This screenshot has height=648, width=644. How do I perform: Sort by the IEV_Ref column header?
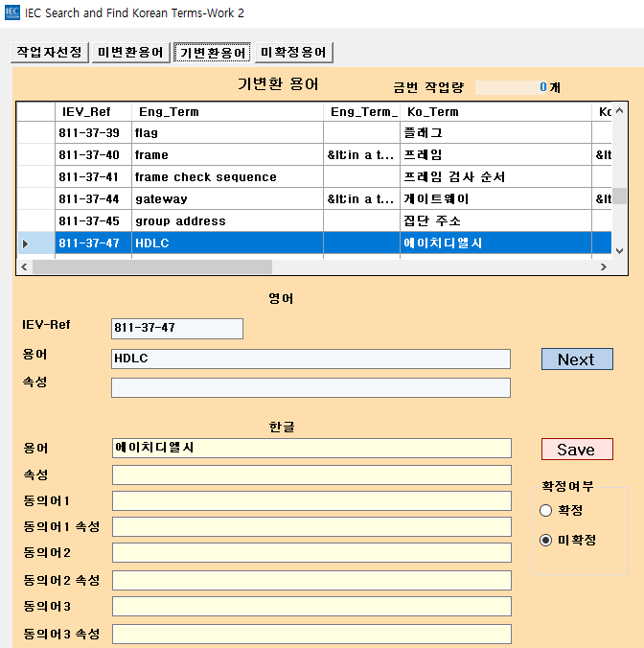[93, 111]
